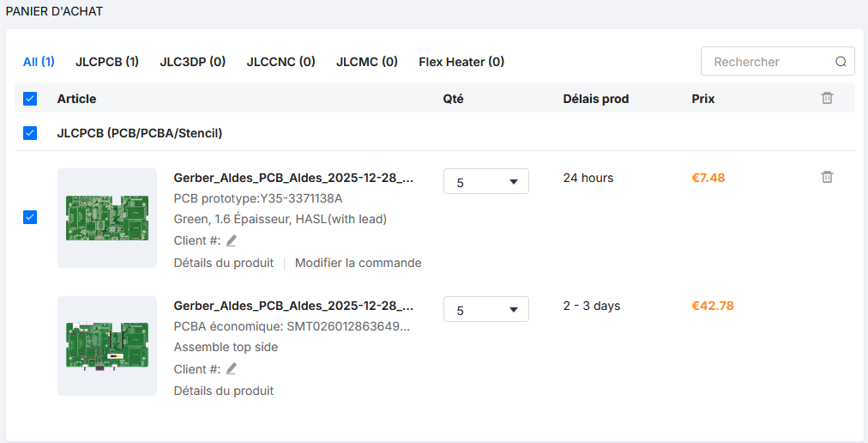
Task: Edit Client # pencil for PCB prototype
Action: [231, 240]
